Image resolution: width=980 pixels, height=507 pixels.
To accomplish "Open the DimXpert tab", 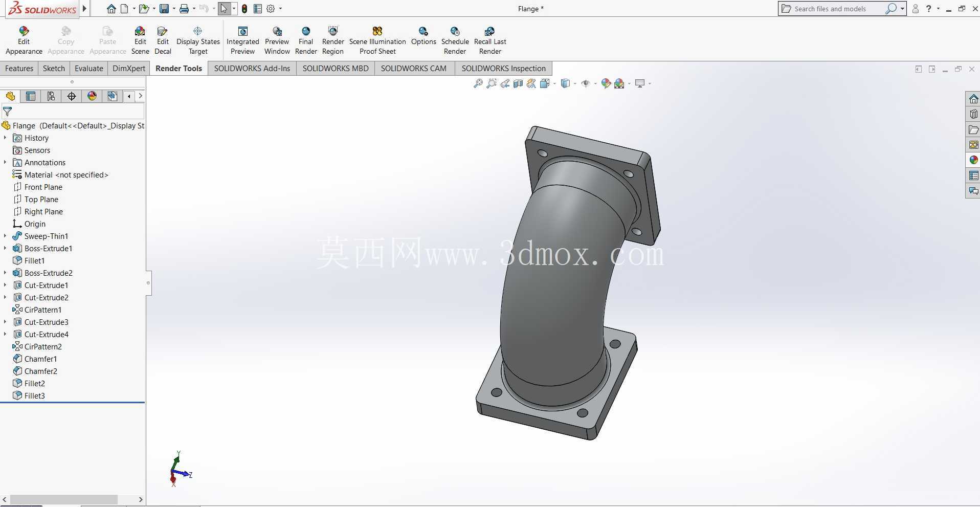I will pyautogui.click(x=129, y=68).
